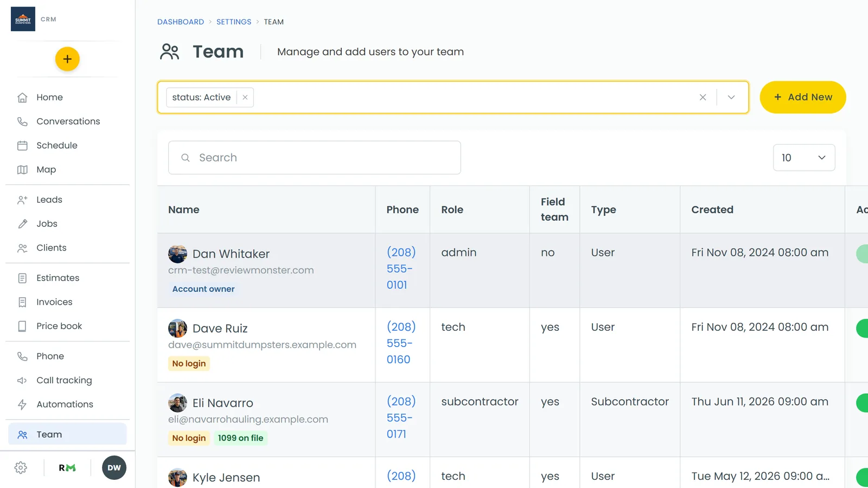868x488 pixels.
Task: Go to Schedule
Action: (67, 145)
